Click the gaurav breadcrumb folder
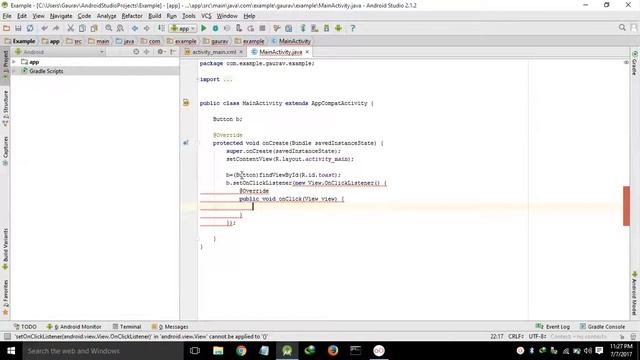Screen dimensions: 640x360 point(216,41)
